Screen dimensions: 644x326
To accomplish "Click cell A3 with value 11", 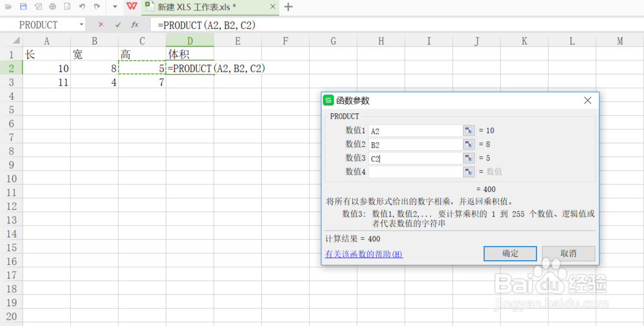I will [x=46, y=82].
